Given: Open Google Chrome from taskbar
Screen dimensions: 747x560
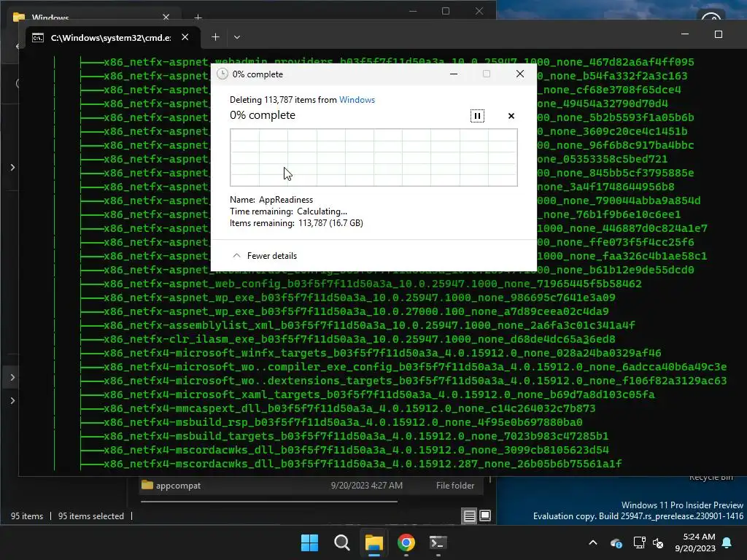Looking at the screenshot, I should click(x=406, y=542).
